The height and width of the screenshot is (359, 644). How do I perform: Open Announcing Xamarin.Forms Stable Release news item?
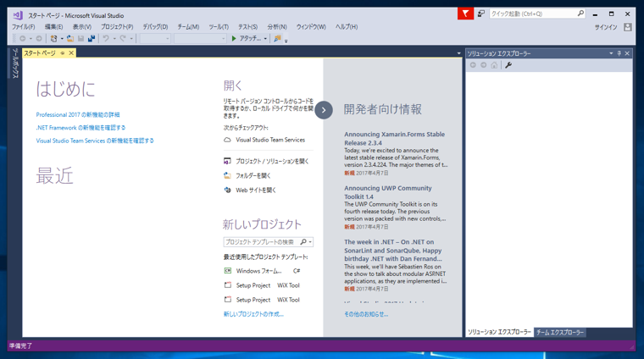394,139
